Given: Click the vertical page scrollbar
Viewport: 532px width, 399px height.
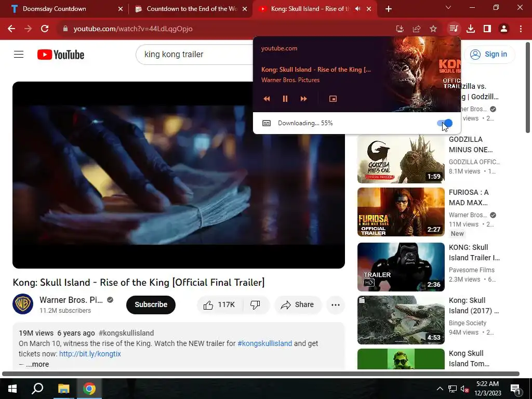Looking at the screenshot, I should [528, 87].
